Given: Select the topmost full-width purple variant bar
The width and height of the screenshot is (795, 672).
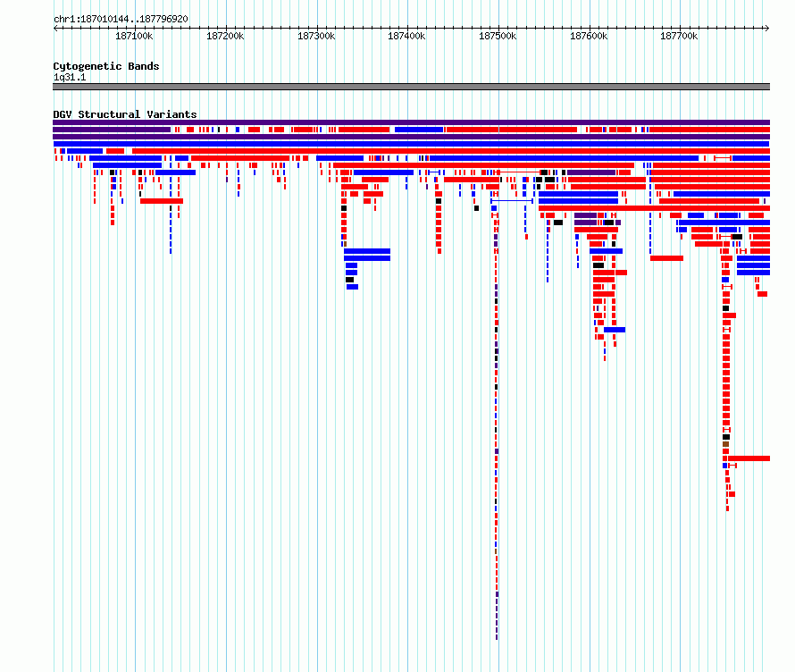Looking at the screenshot, I should tap(411, 122).
